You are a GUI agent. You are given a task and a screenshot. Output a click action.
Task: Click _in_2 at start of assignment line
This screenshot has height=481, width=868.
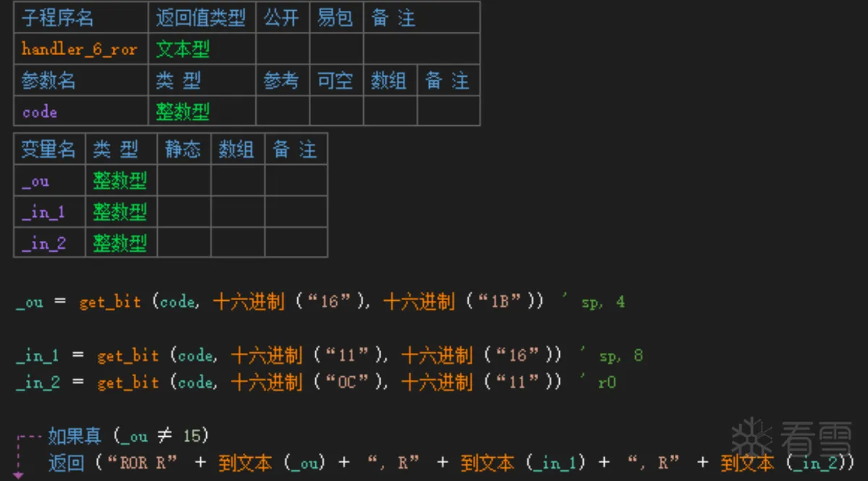39,383
